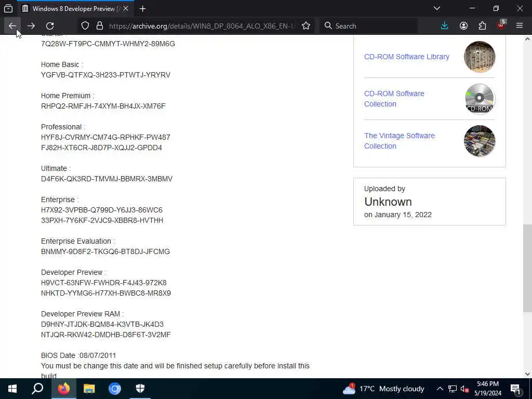
Task: Click the scrollbar down arrow
Action: pos(527,374)
